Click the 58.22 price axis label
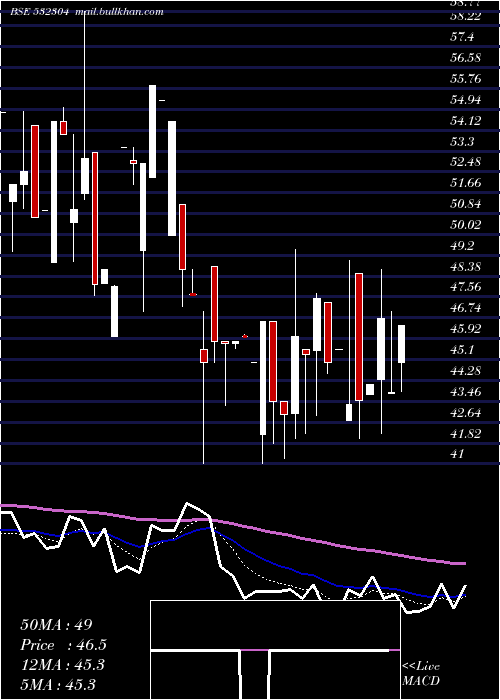500x700 pixels. (466, 17)
